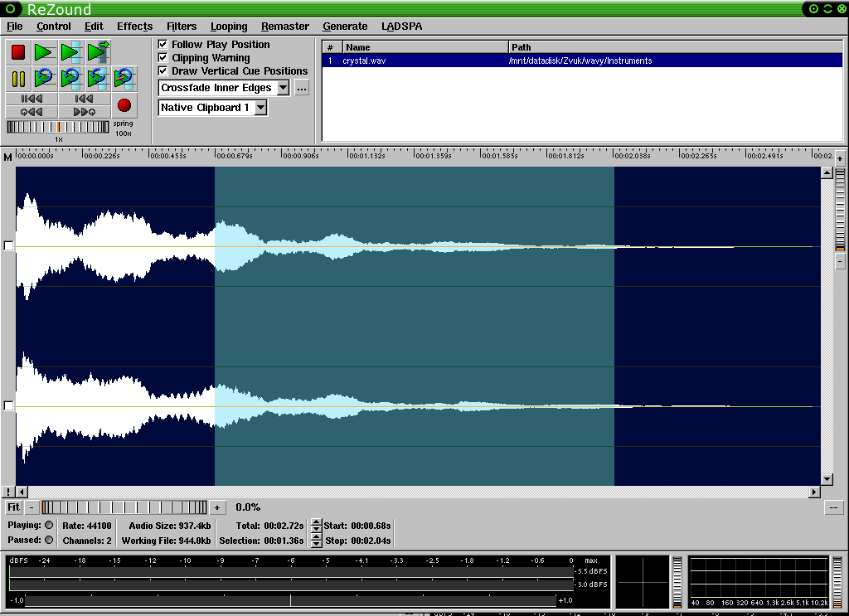Click the Stop: 00:02.04s readout
The height and width of the screenshot is (616, 849).
tap(357, 541)
